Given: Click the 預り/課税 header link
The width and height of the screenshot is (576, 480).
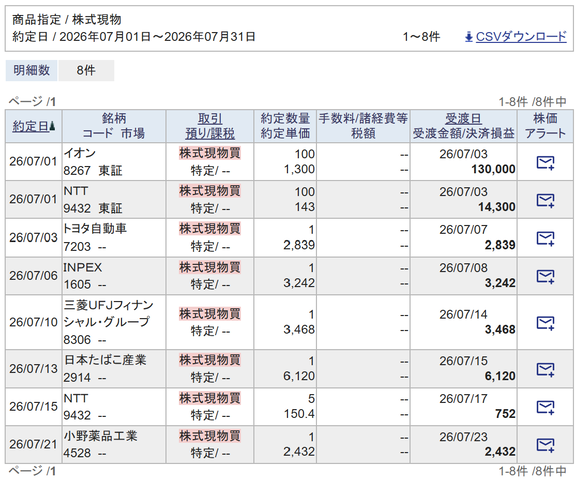Looking at the screenshot, I should click(x=210, y=134).
